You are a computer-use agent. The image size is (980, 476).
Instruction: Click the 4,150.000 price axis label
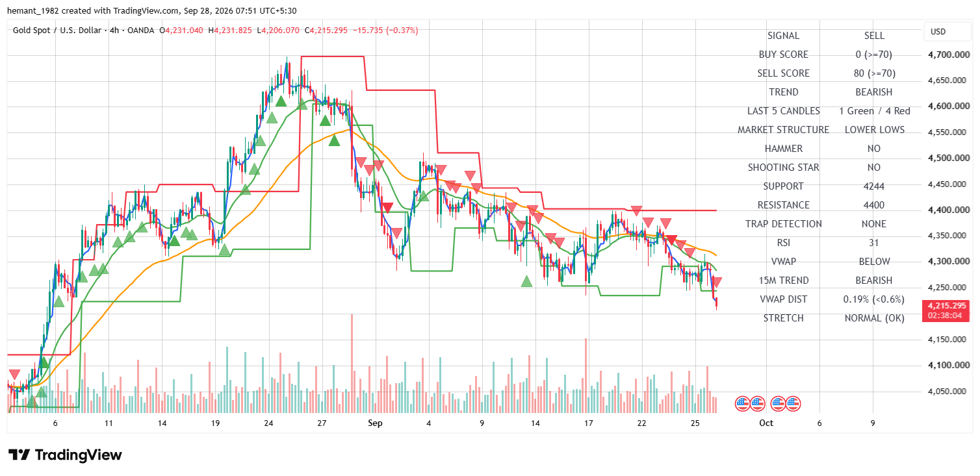click(946, 340)
